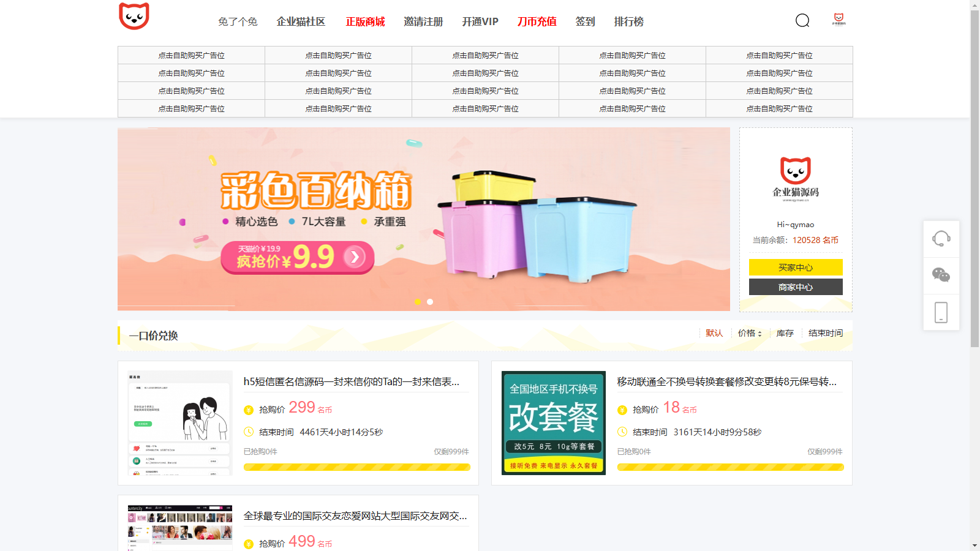Viewport: 980px width, 551px height.
Task: Click a 点击自助购买广告位 ad slot
Action: click(192, 55)
